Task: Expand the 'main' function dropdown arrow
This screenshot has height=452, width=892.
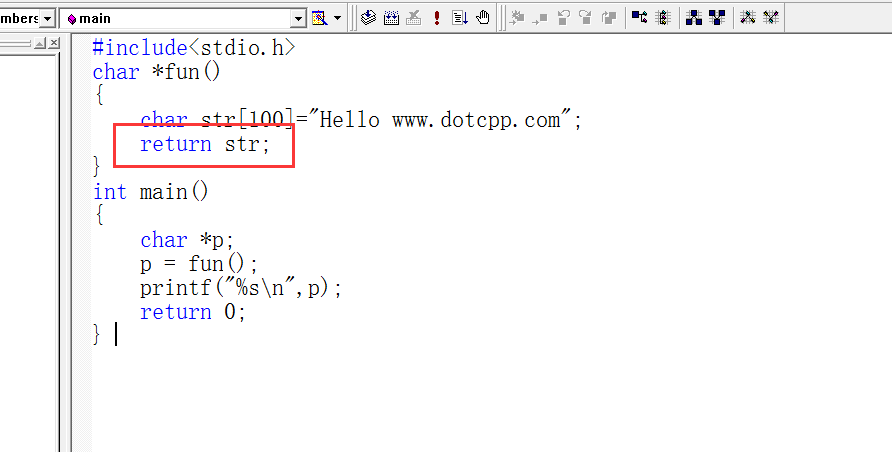Action: [x=298, y=18]
